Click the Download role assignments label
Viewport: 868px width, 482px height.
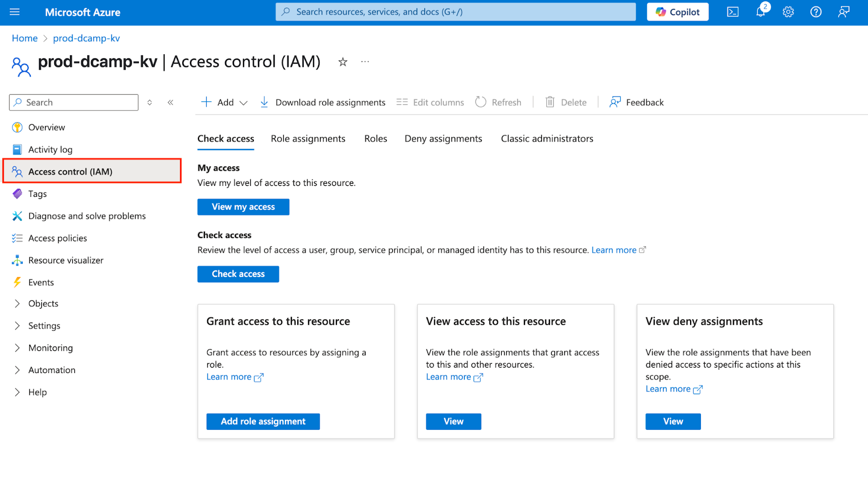[x=330, y=102]
